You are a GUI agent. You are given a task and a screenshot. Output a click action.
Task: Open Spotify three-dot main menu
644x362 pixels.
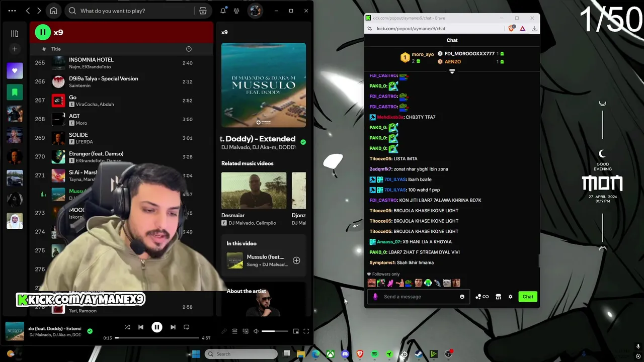coord(12,11)
